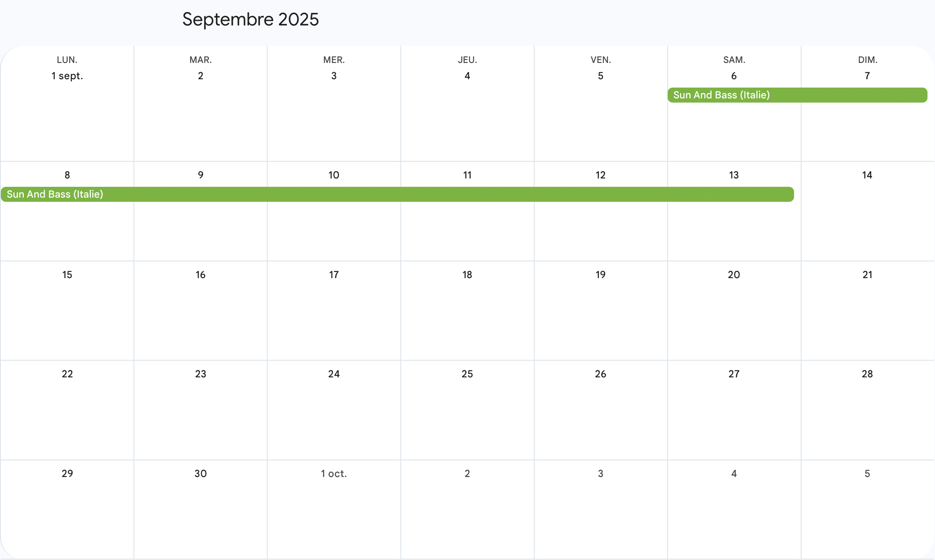Click the date number 29
Viewport: 935px width, 560px height.
click(x=67, y=474)
